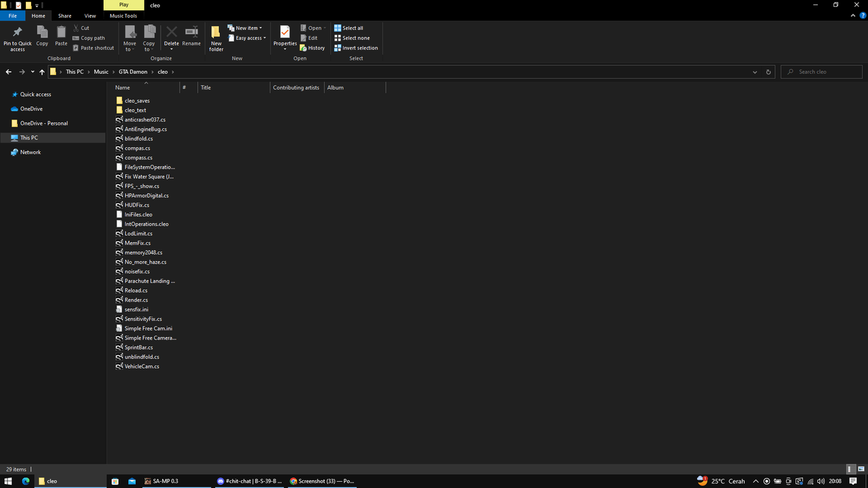Open OneDrive - Personal in sidebar
Viewport: 868px width, 488px height.
pyautogui.click(x=43, y=123)
